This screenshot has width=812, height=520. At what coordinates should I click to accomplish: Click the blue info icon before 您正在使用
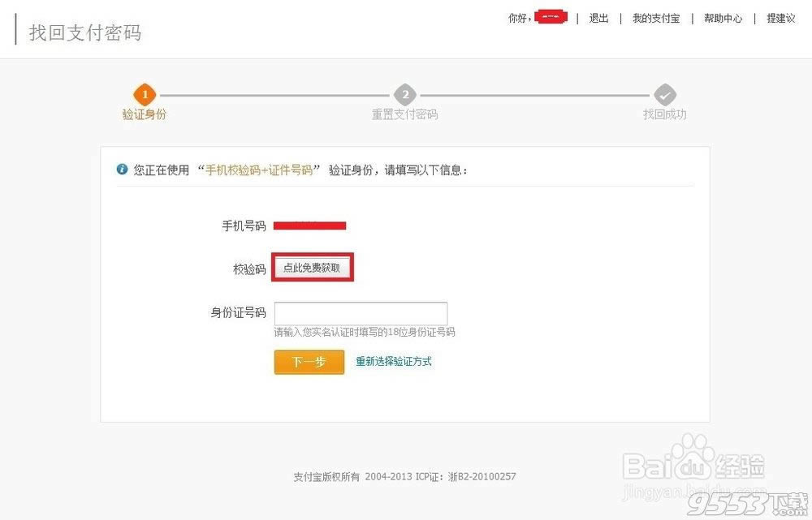click(x=122, y=170)
